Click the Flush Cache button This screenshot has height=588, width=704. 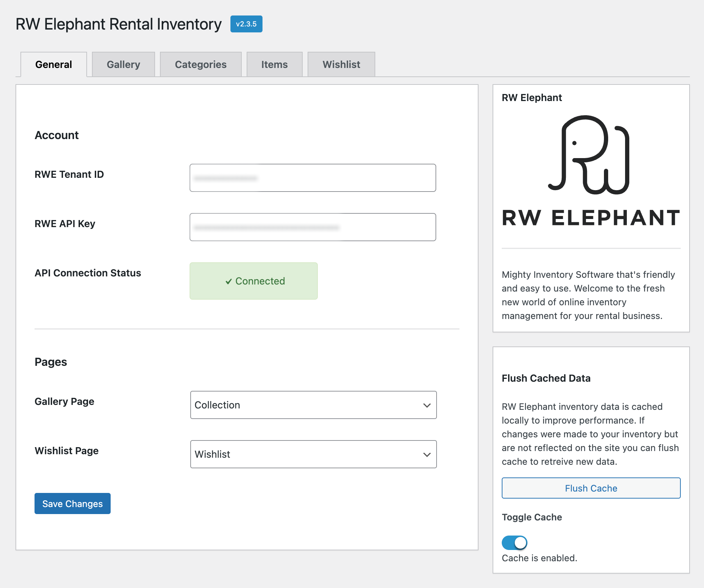(591, 488)
